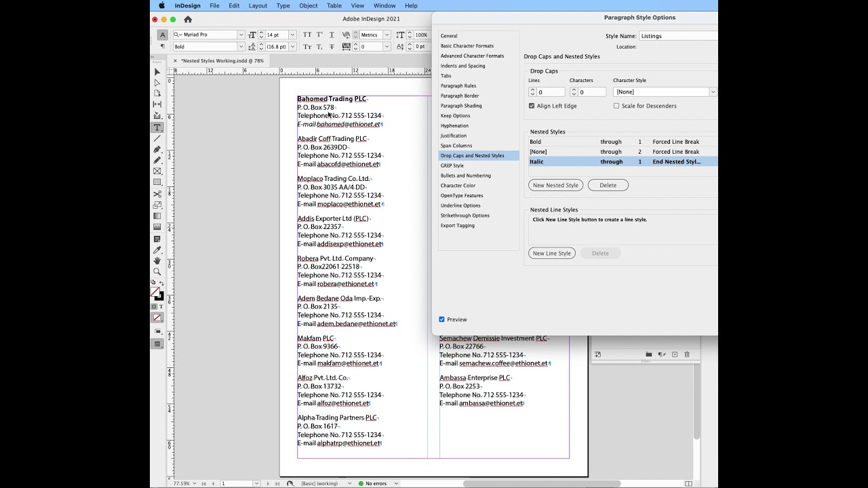Enable Scale for Descenders checkbox
The height and width of the screenshot is (488, 868).
[x=616, y=106]
